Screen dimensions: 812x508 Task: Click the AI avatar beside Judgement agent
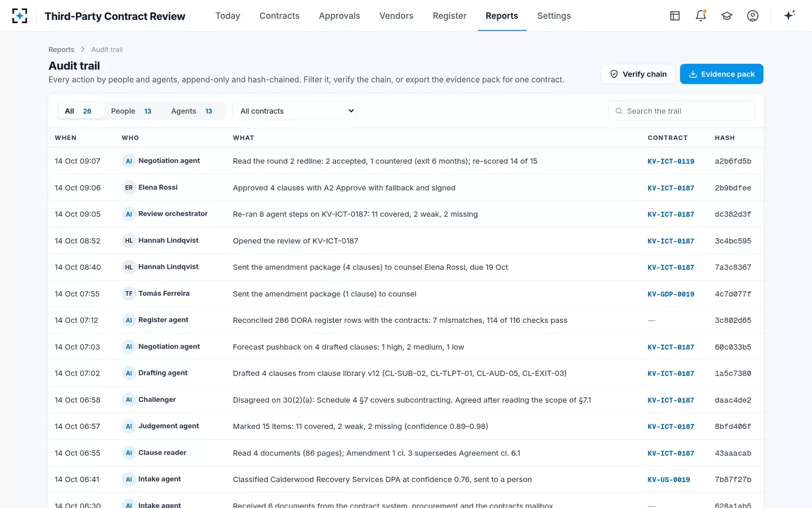[x=129, y=426]
